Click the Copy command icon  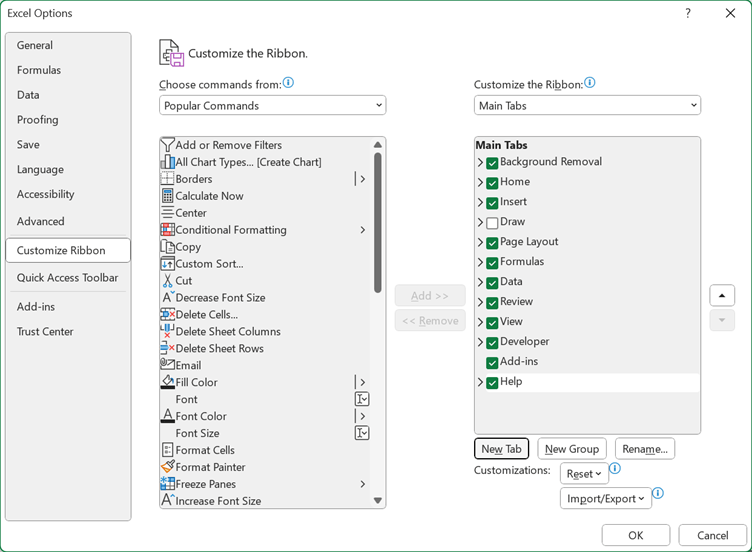(x=167, y=247)
